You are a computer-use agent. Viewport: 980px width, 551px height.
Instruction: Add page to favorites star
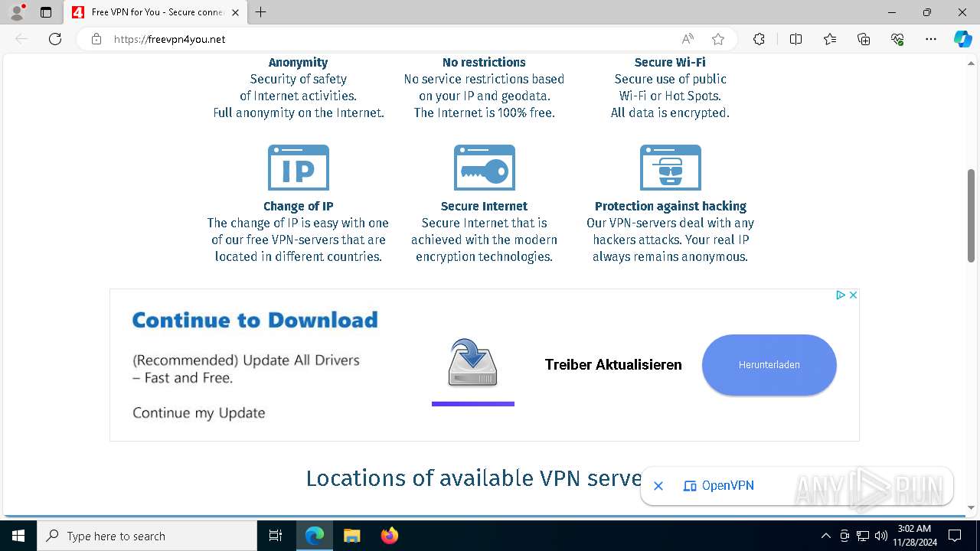tap(718, 39)
